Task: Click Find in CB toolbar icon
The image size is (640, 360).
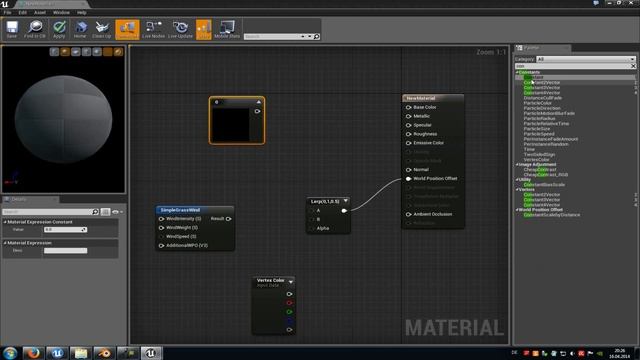Action: click(x=35, y=29)
